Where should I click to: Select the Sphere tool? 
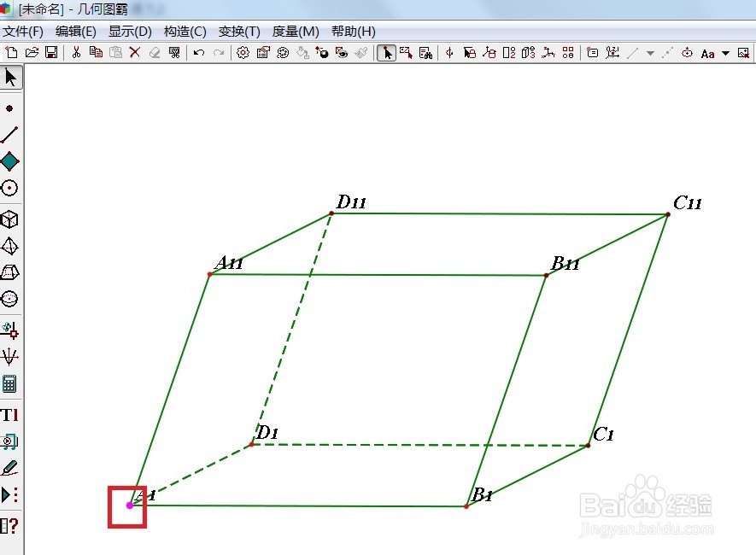pyautogui.click(x=9, y=299)
